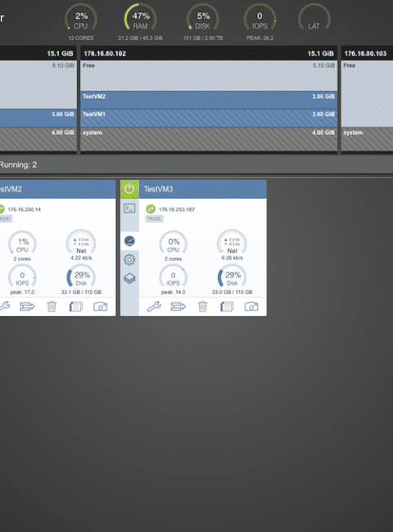Click the TestVM3 TAGS field
Screen dimensions: 393x532
click(154, 219)
